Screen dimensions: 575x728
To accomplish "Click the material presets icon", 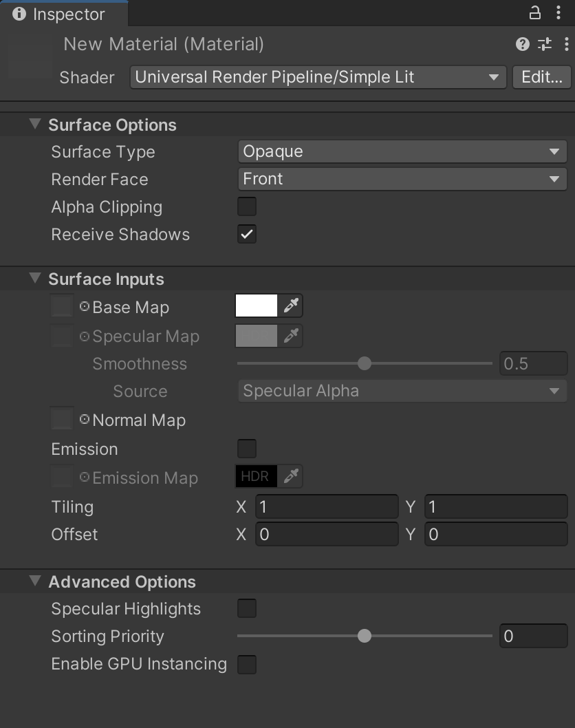I will [x=545, y=44].
